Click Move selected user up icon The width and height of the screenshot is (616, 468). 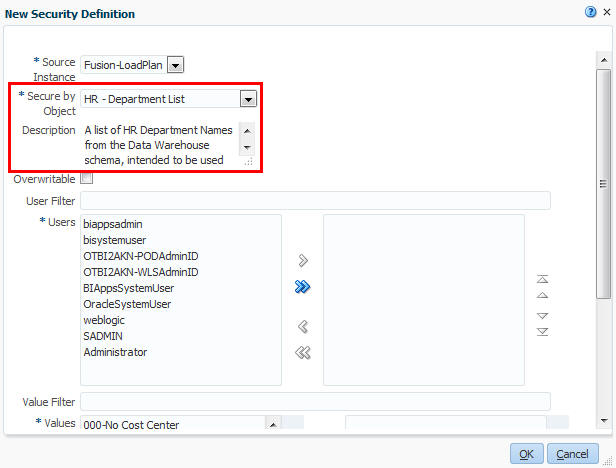[x=543, y=295]
